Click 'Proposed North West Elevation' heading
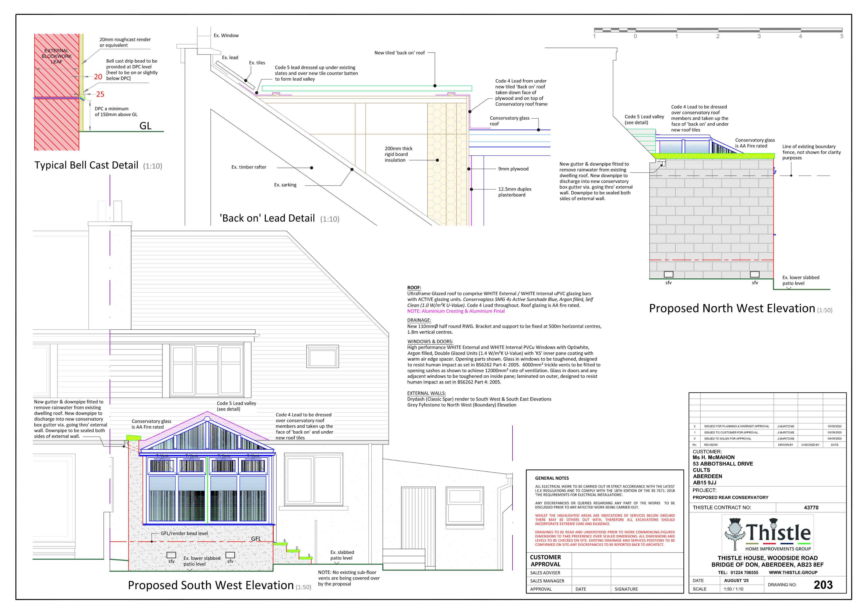Image resolution: width=868 pixels, height=614 pixels. click(x=732, y=308)
